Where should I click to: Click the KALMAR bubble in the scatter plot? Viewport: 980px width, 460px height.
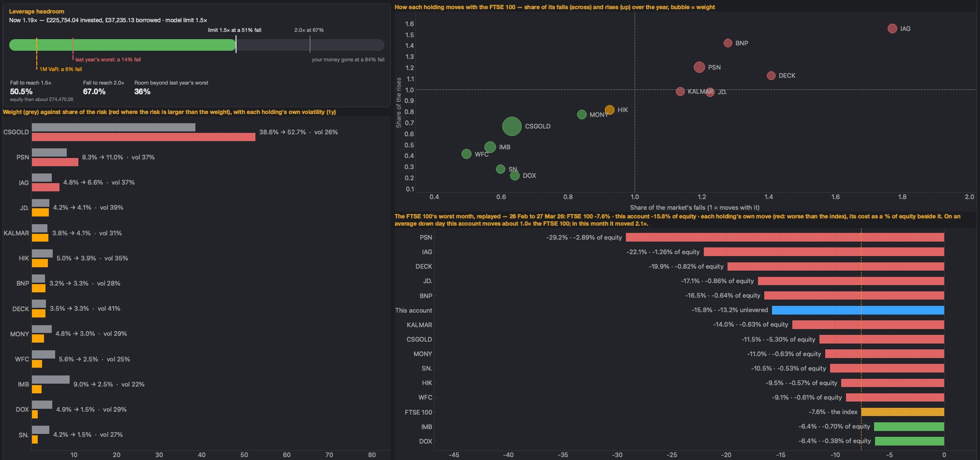pos(680,91)
